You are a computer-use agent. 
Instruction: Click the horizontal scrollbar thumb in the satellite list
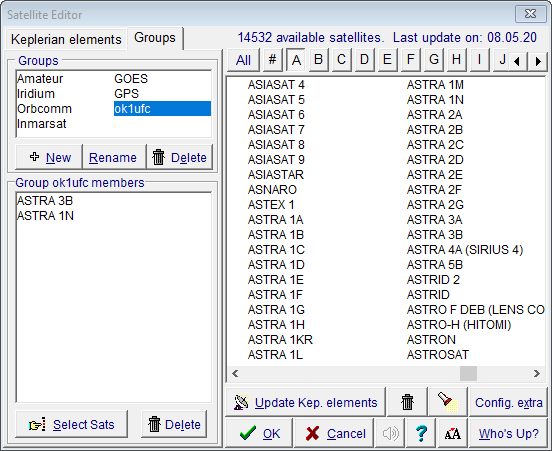468,374
